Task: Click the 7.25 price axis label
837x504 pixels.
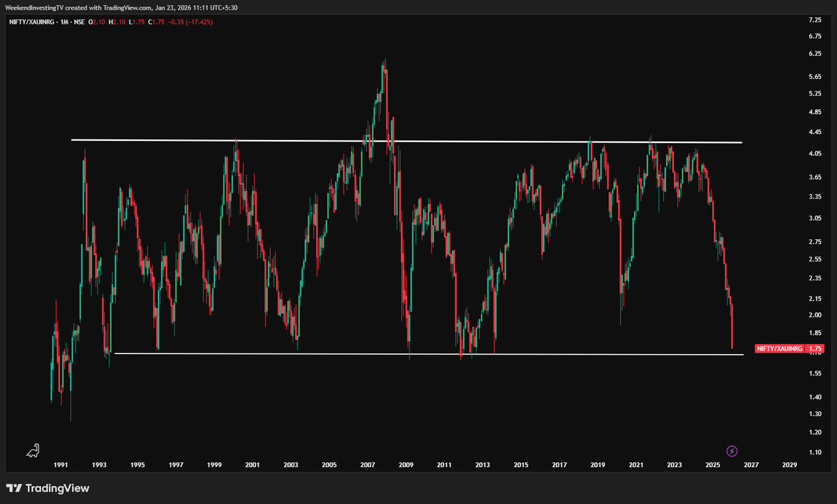Action: pyautogui.click(x=815, y=20)
